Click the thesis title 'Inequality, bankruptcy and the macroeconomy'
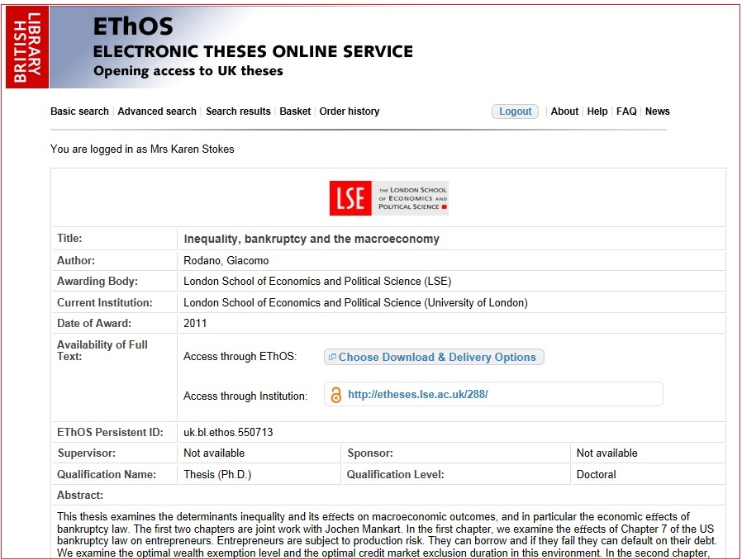 (312, 239)
